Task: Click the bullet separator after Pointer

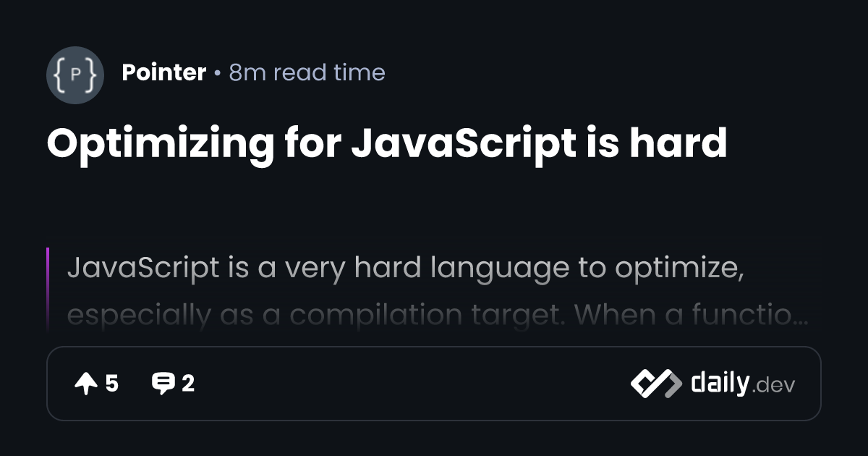Action: [x=218, y=73]
